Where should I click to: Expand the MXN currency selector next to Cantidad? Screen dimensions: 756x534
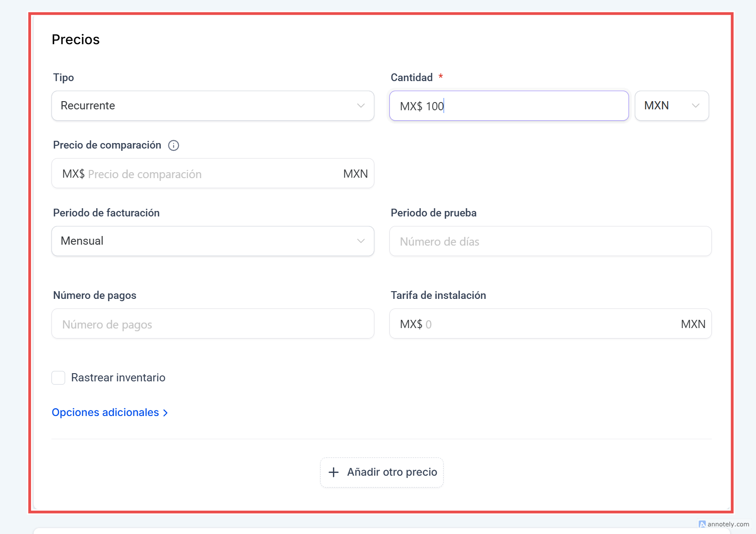(x=671, y=106)
